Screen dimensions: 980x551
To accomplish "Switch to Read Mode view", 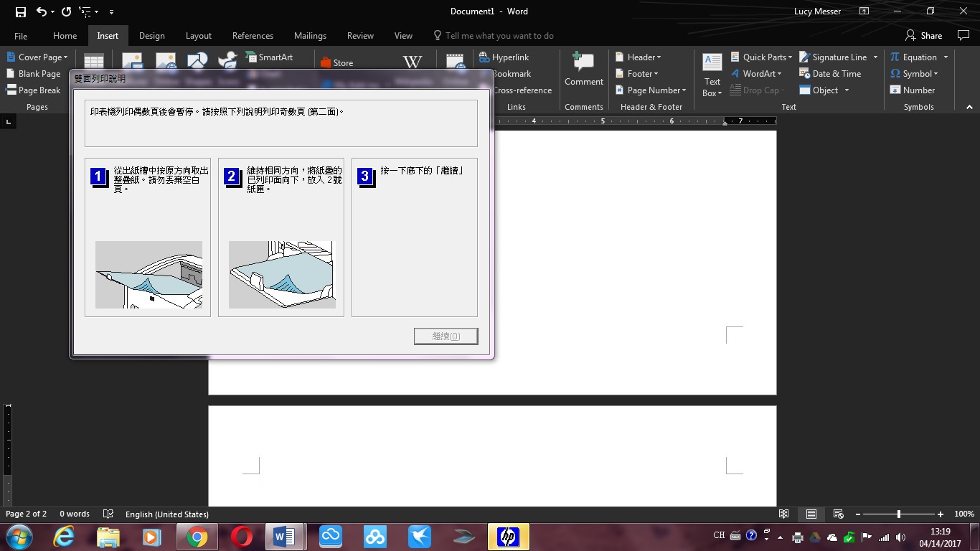I will [x=784, y=514].
